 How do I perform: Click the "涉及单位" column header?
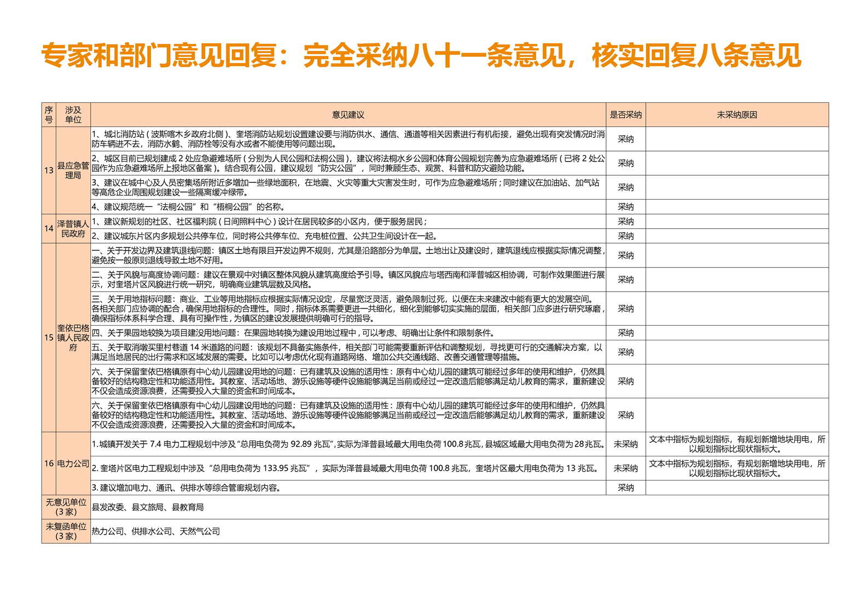point(73,115)
